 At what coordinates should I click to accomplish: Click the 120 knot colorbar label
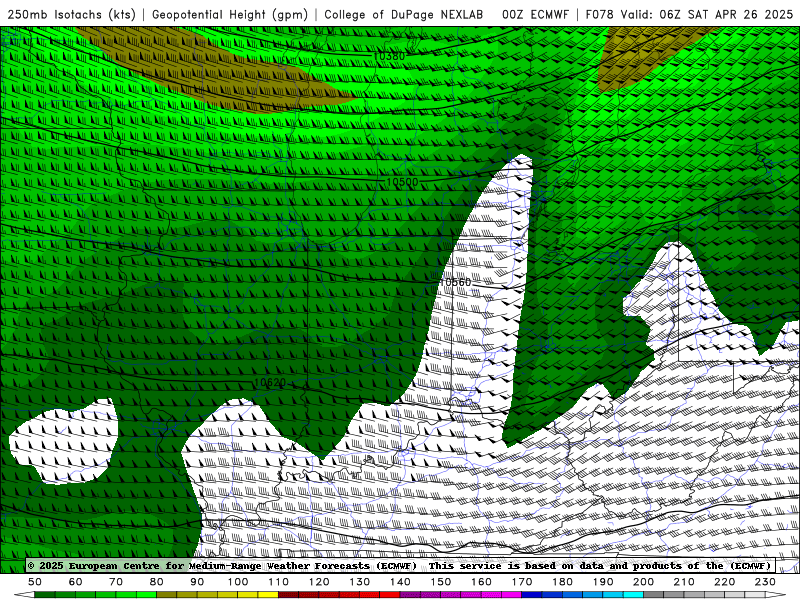pyautogui.click(x=319, y=582)
